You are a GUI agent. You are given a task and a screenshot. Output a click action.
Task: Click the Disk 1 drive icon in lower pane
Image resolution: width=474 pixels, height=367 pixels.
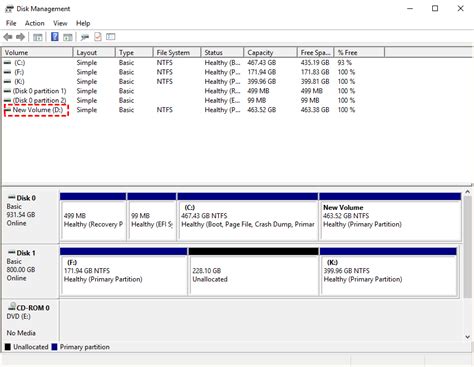click(x=12, y=253)
